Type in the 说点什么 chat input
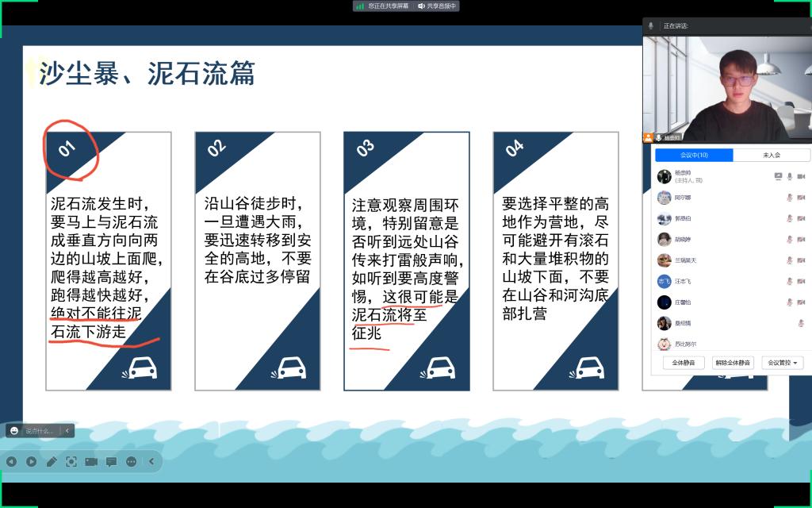Screen dimensions: 812x508 [40, 431]
